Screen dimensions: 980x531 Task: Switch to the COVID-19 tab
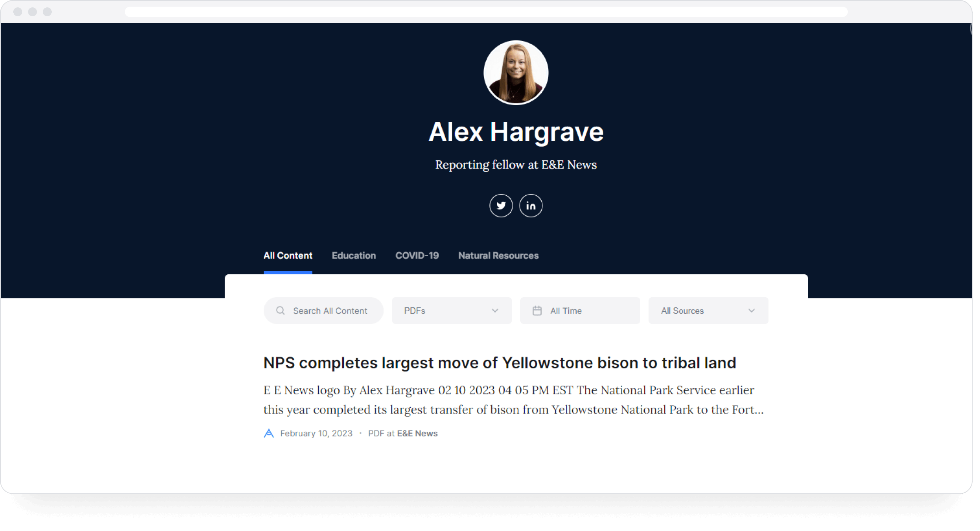coord(417,256)
